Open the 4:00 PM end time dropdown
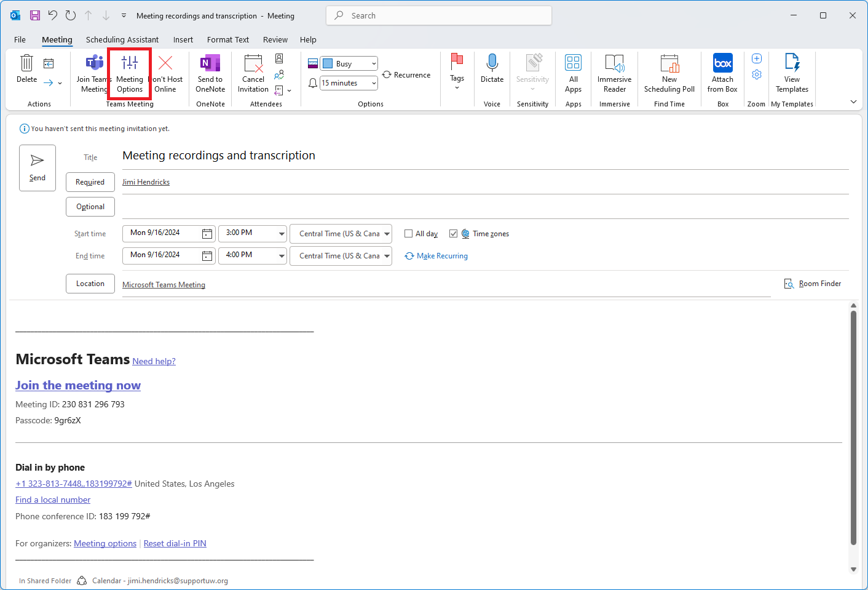 [x=282, y=256]
